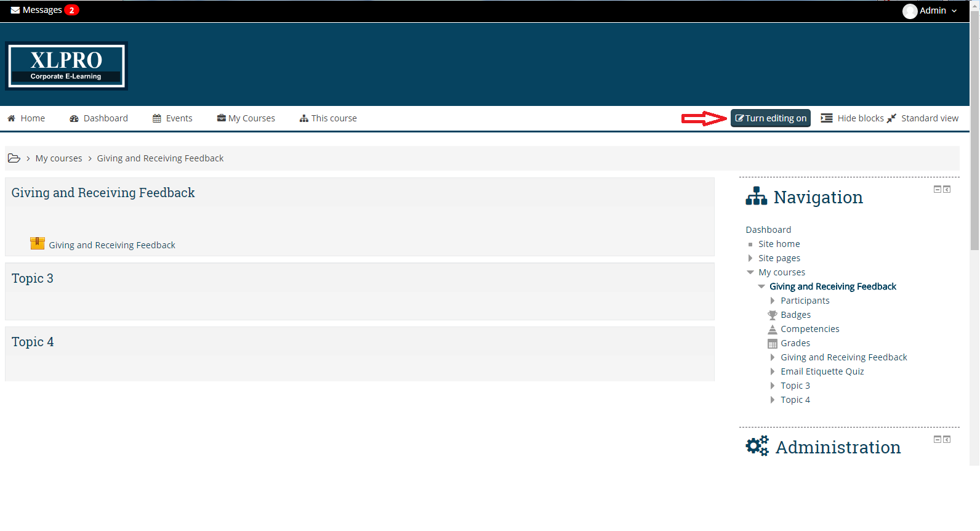Expand the Site pages tree node
Image resolution: width=980 pixels, height=531 pixels.
[x=750, y=258]
